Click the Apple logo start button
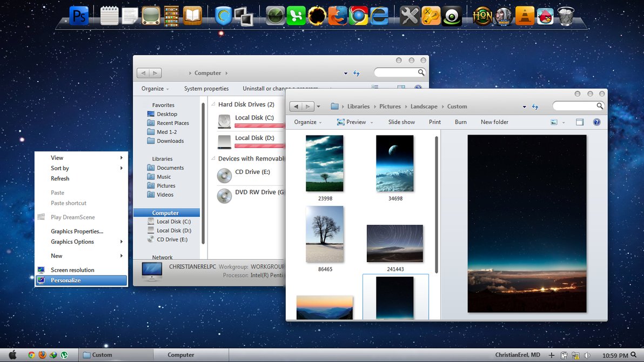The height and width of the screenshot is (362, 644). click(12, 355)
